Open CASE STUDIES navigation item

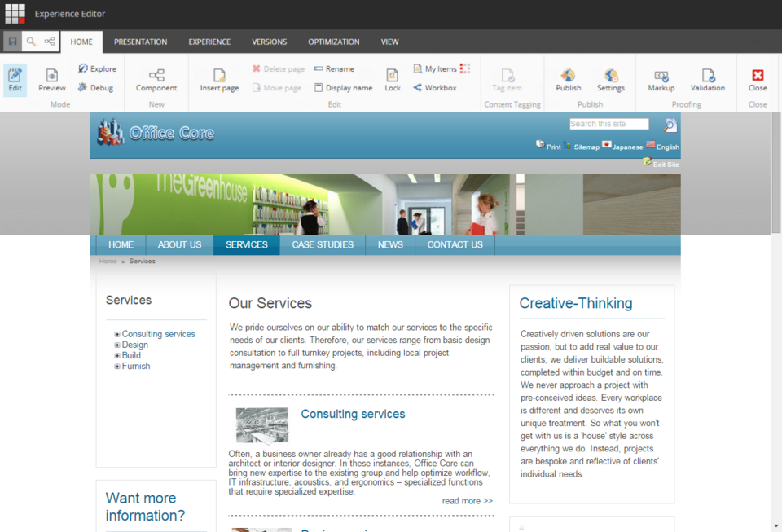click(323, 244)
